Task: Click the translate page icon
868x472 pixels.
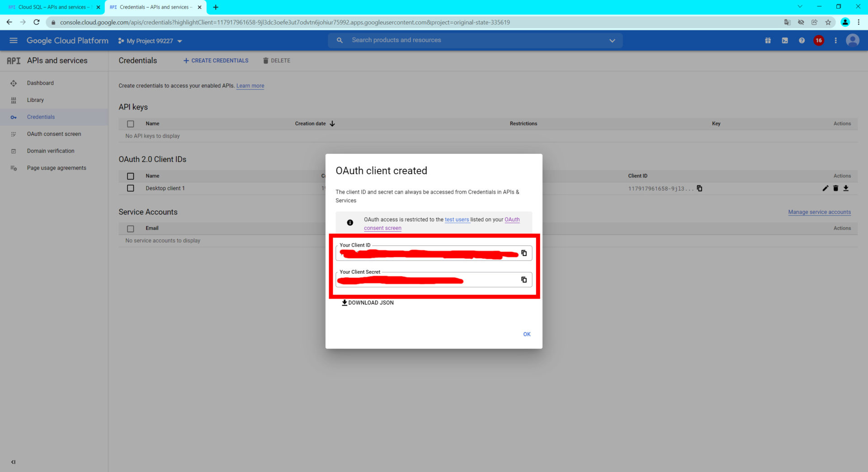Action: pyautogui.click(x=787, y=22)
